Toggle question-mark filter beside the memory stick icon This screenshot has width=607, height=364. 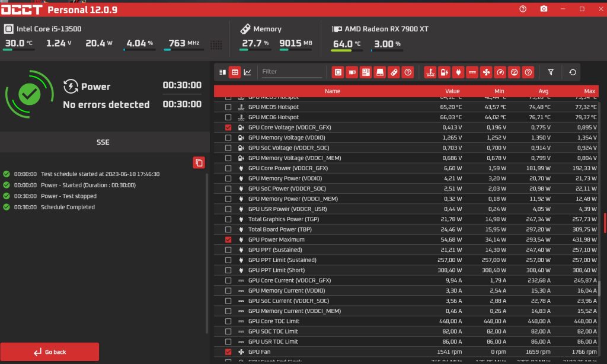(408, 72)
